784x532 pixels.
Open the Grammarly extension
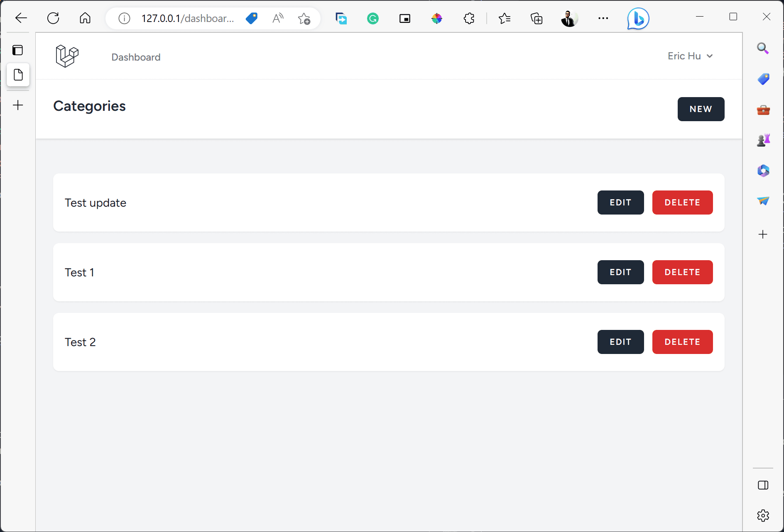pos(372,18)
